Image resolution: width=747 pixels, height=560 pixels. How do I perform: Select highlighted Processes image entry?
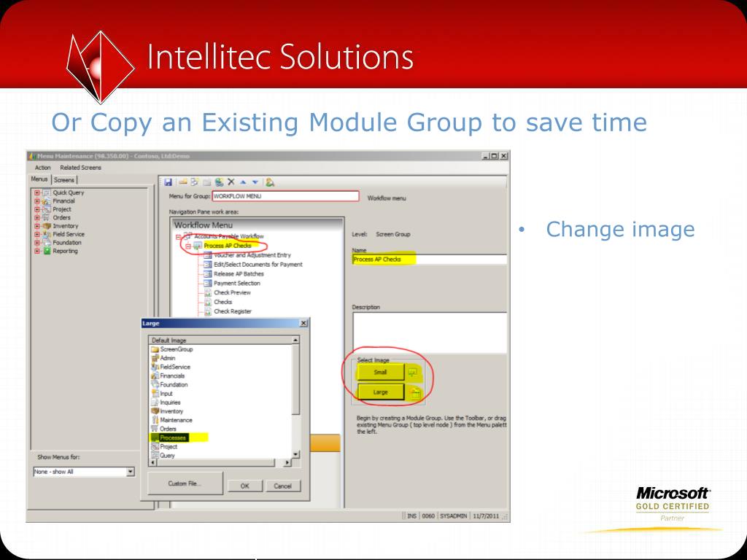(x=173, y=437)
